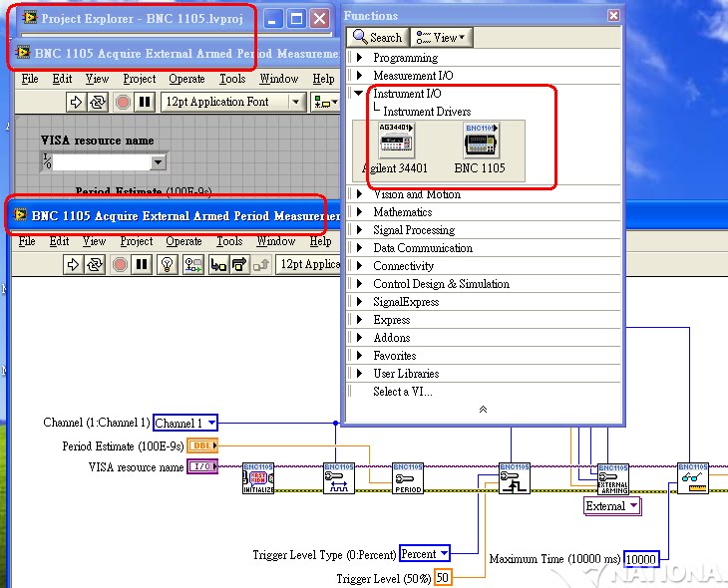This screenshot has width=728, height=588.
Task: Select BNC1105 External Arming VI node
Action: (613, 479)
